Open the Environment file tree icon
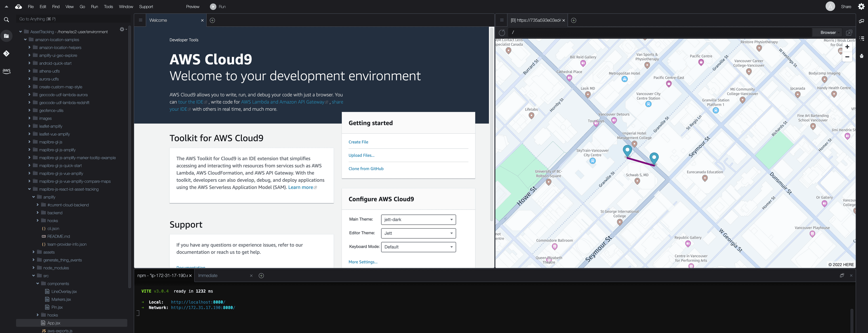The image size is (868, 333). click(6, 36)
